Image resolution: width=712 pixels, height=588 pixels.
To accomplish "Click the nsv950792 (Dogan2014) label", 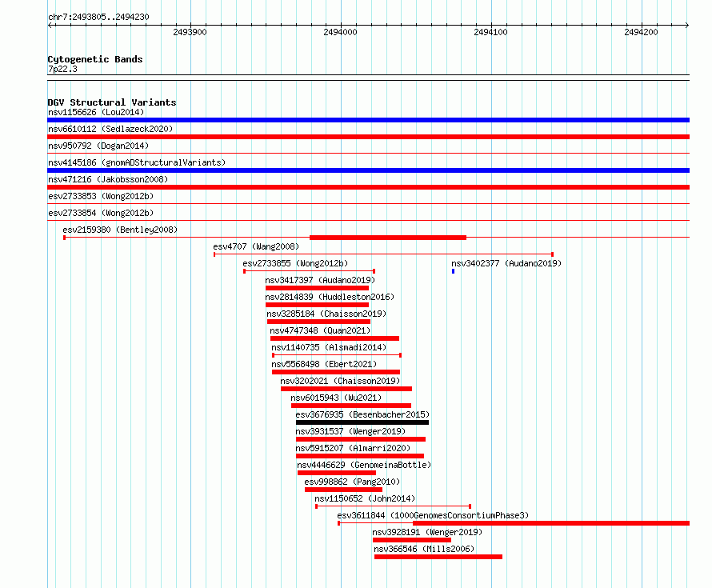I will (98, 146).
